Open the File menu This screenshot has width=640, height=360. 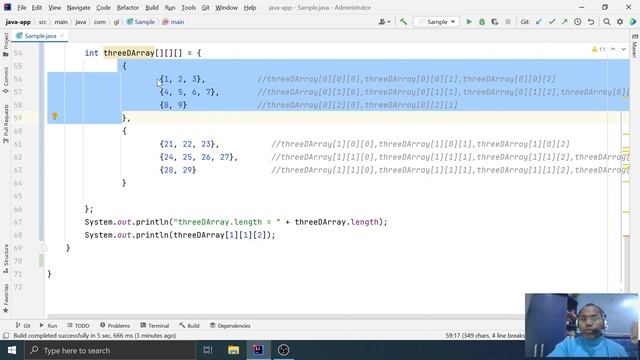22,7
